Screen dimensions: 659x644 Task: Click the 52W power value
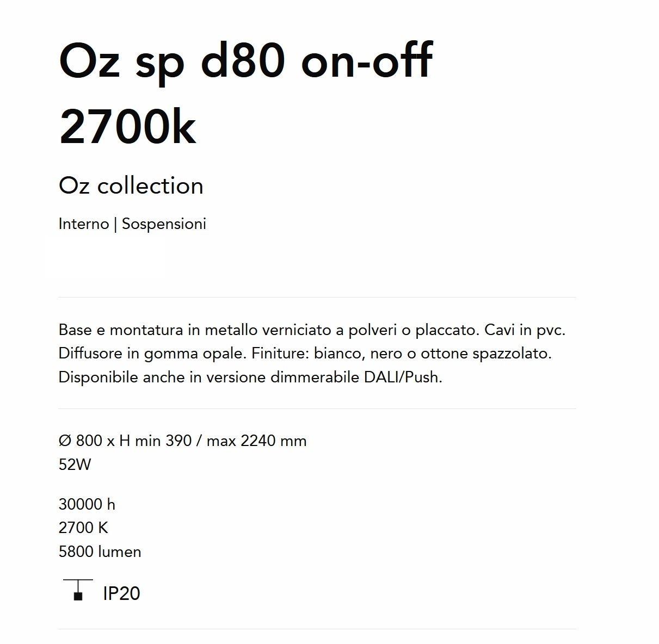pos(75,465)
